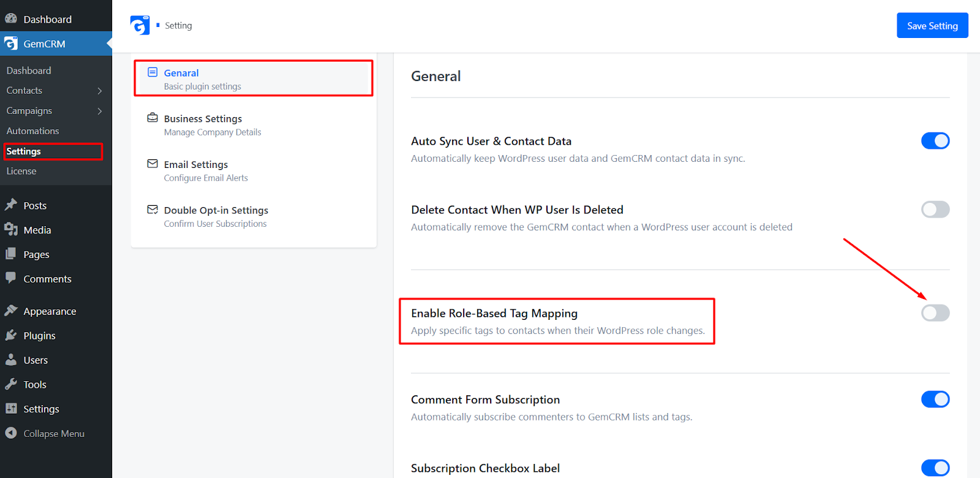Turn on Enable Role-Based Tag Mapping switch
980x478 pixels.
pos(935,313)
